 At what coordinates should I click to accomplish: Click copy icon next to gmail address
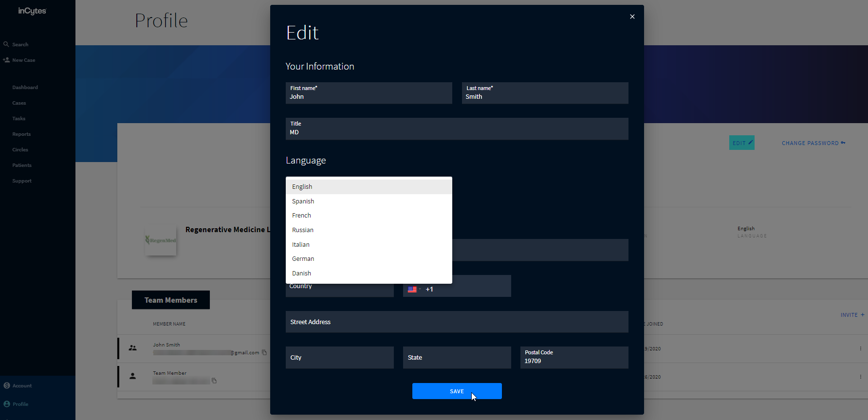264,352
